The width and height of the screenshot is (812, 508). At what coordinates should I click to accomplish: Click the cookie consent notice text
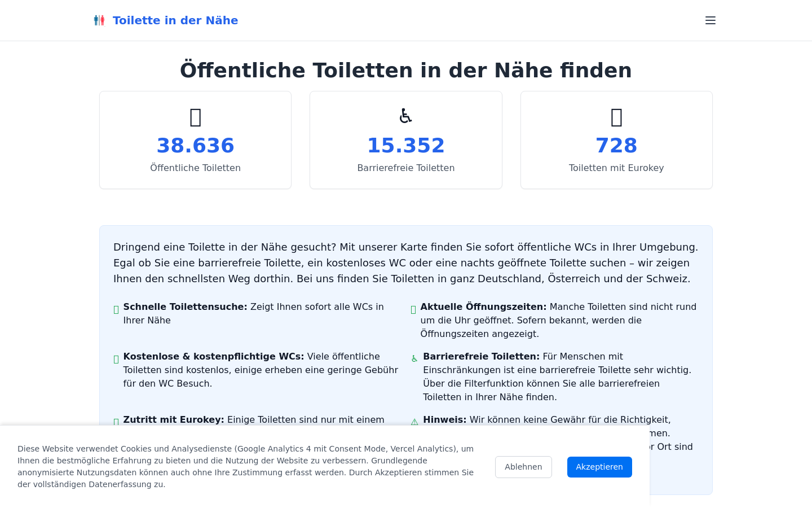tap(246, 466)
